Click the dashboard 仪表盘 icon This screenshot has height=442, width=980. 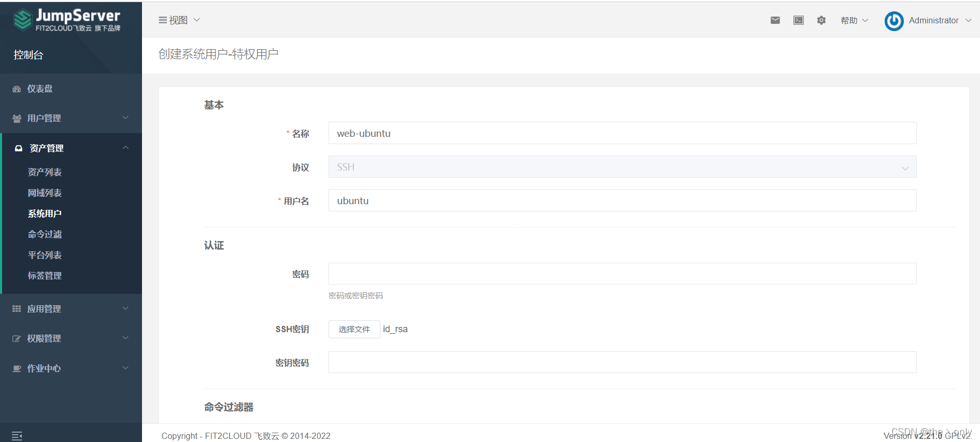coord(17,89)
